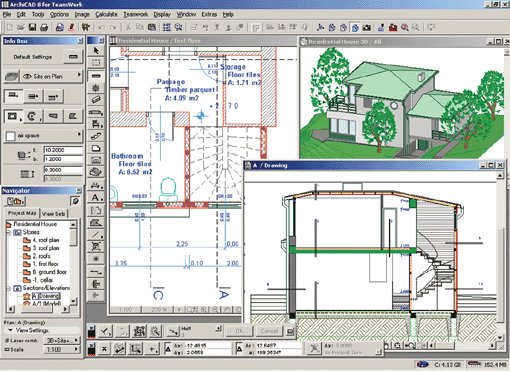
Task: Select the Hotspot star tool in toolbox
Action: (x=96, y=259)
